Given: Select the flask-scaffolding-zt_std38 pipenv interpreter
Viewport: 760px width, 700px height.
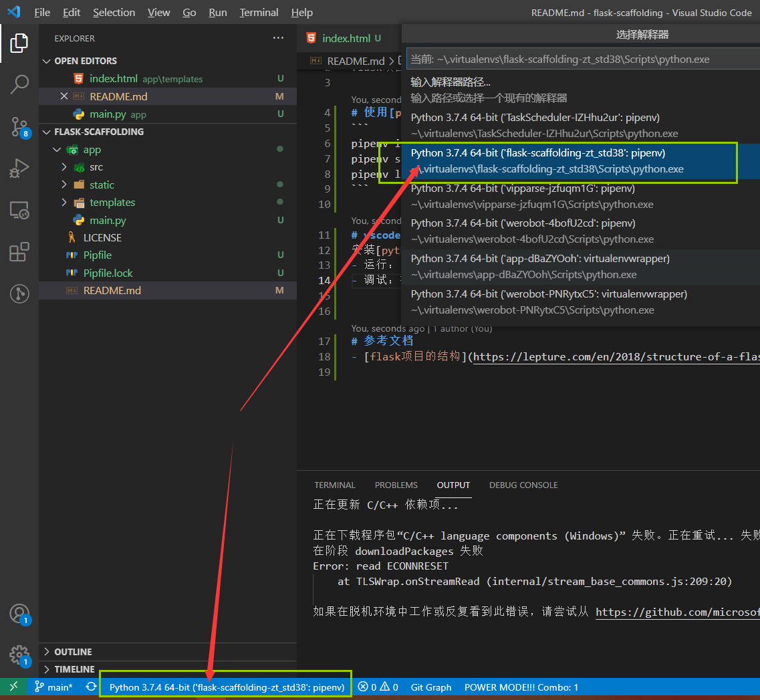Looking at the screenshot, I should 581,160.
